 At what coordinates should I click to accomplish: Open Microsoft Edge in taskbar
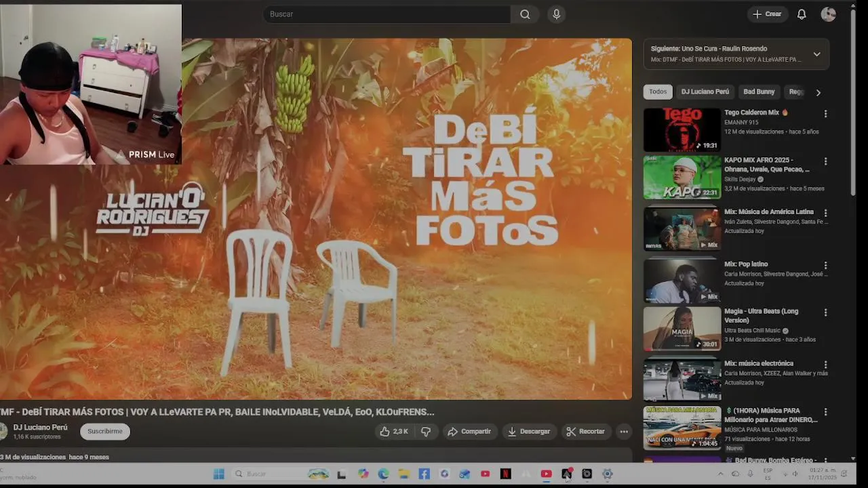click(383, 474)
